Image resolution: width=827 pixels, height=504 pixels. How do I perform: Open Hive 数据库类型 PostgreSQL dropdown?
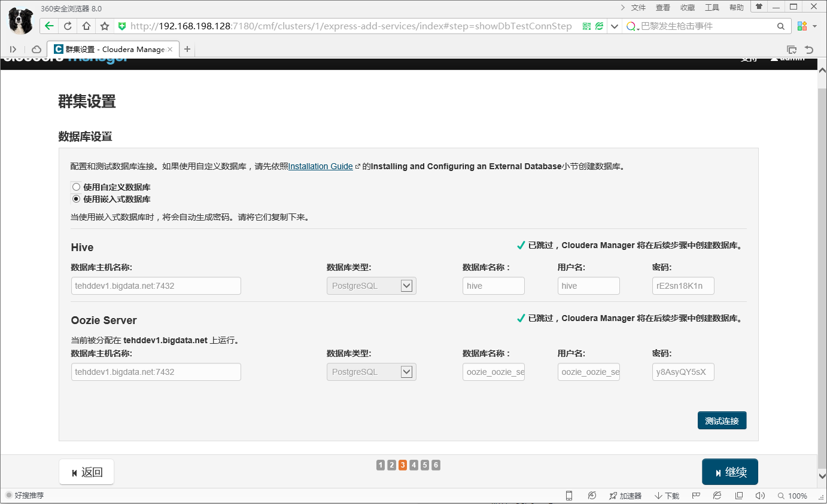click(x=372, y=286)
